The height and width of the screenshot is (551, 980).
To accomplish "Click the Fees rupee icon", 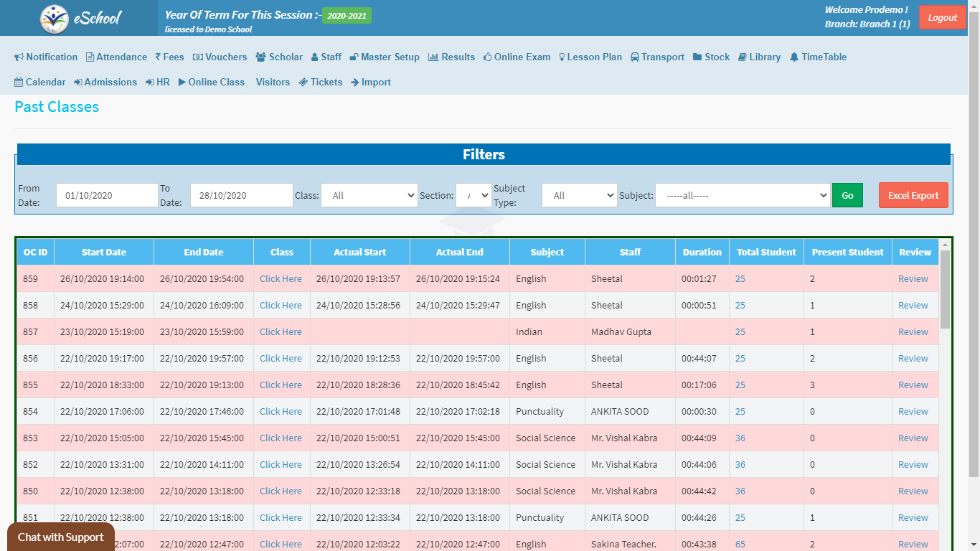I will (158, 57).
